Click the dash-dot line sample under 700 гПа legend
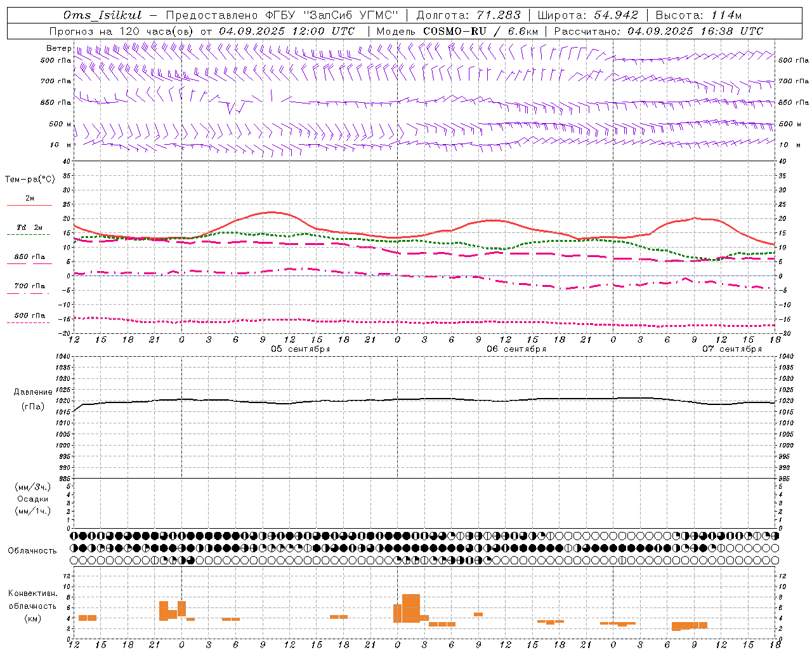Image resolution: width=812 pixels, height=650 pixels. pos(29,293)
